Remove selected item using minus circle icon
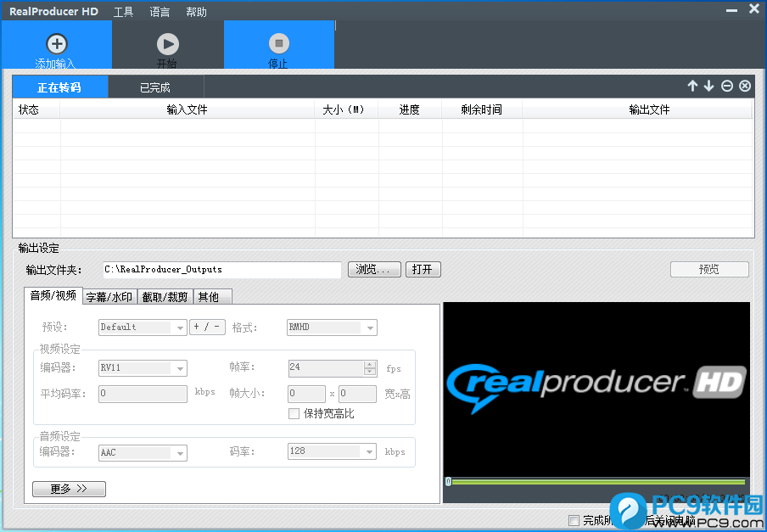767x532 pixels. [727, 86]
